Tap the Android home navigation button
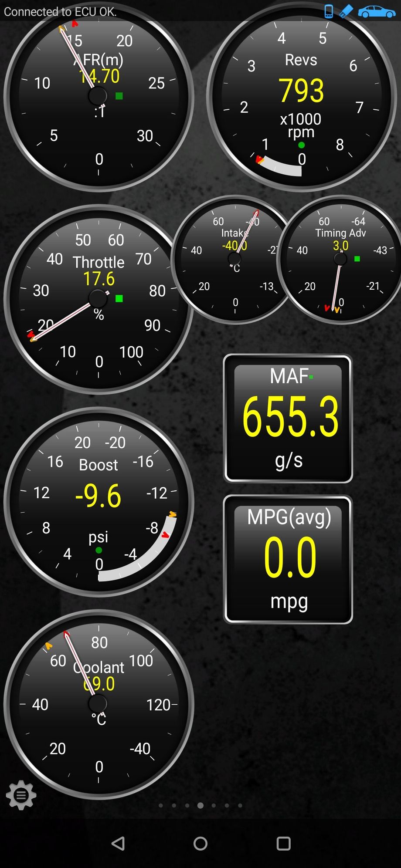This screenshot has height=868, width=401. pyautogui.click(x=200, y=844)
